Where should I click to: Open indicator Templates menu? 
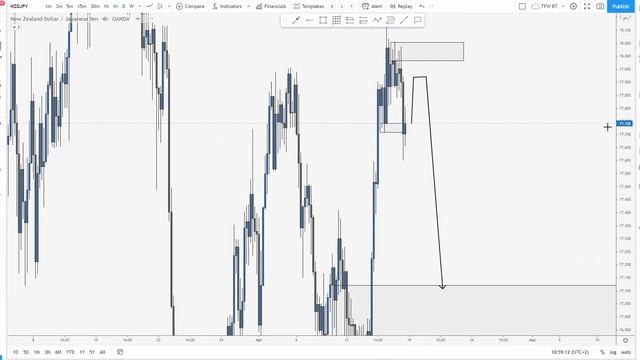click(309, 6)
